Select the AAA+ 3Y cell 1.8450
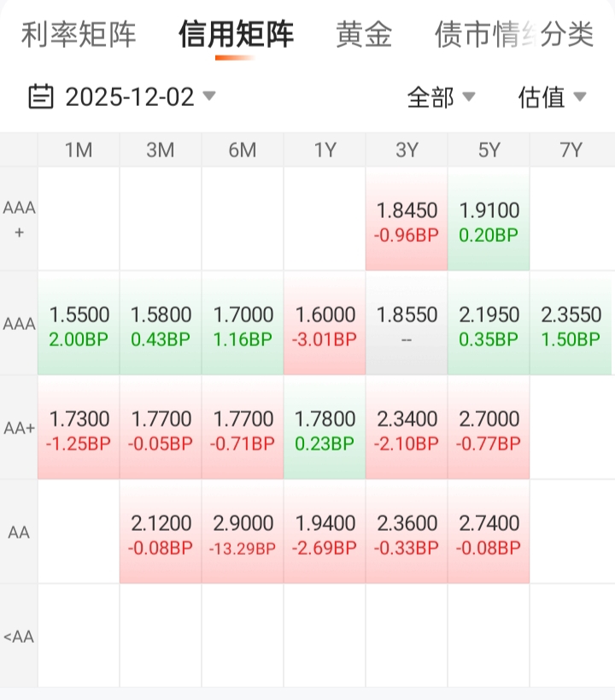The image size is (615, 700). 407,221
